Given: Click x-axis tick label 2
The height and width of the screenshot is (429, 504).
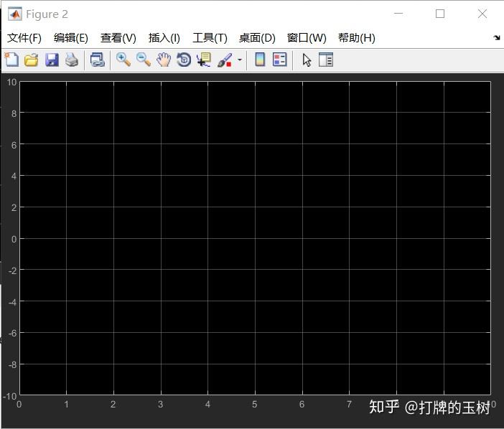Looking at the screenshot, I should (113, 405).
